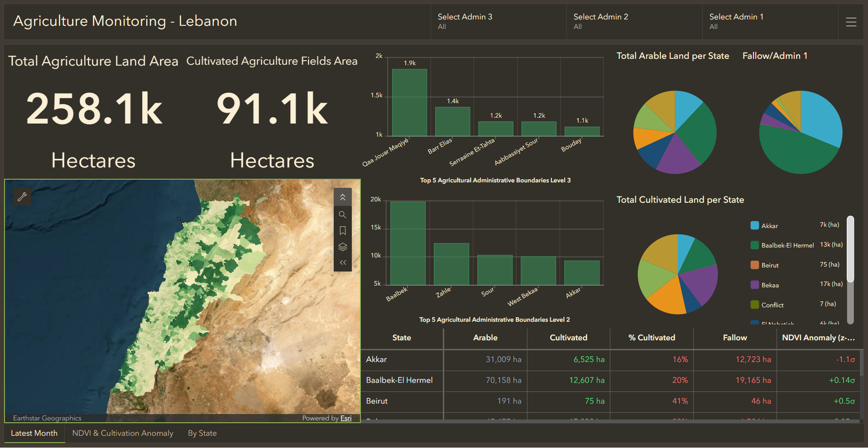
Task: Collapse map toolbar with double up chevron
Action: pyautogui.click(x=343, y=197)
